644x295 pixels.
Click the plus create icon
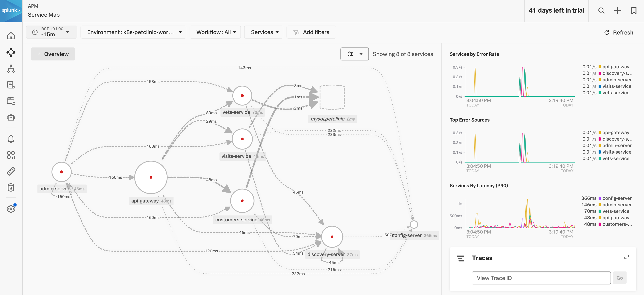pos(617,11)
